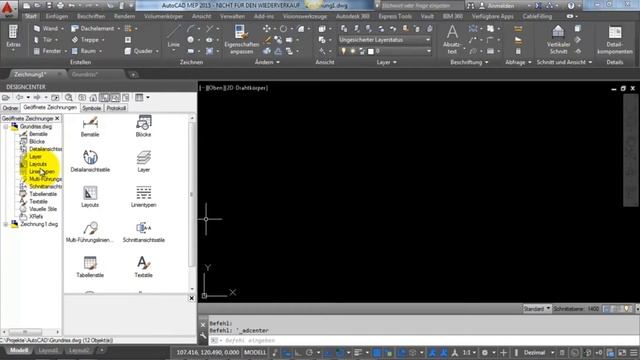Open DesignCenter views dropdown arrow

pyautogui.click(x=148, y=98)
